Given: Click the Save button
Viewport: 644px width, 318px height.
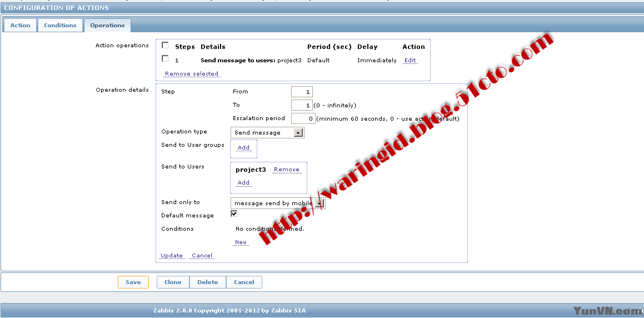Looking at the screenshot, I should point(133,282).
